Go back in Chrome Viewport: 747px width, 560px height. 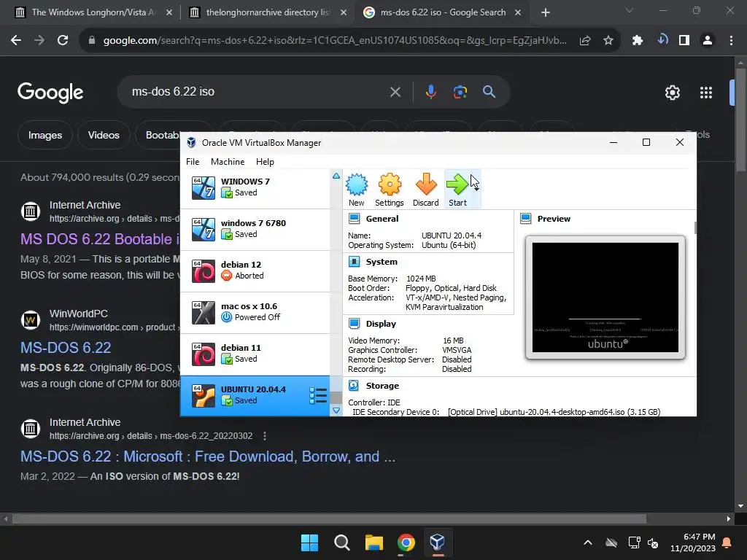tap(16, 41)
